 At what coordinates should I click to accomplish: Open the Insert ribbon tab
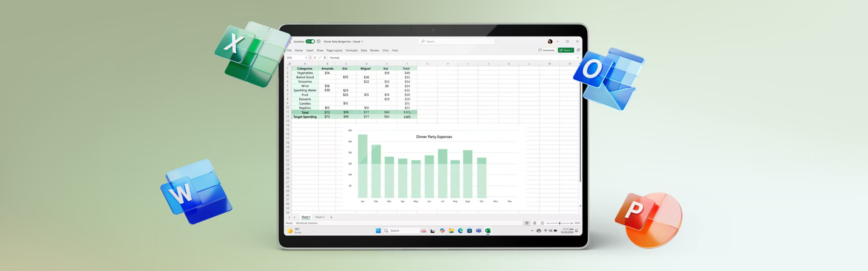coord(310,51)
